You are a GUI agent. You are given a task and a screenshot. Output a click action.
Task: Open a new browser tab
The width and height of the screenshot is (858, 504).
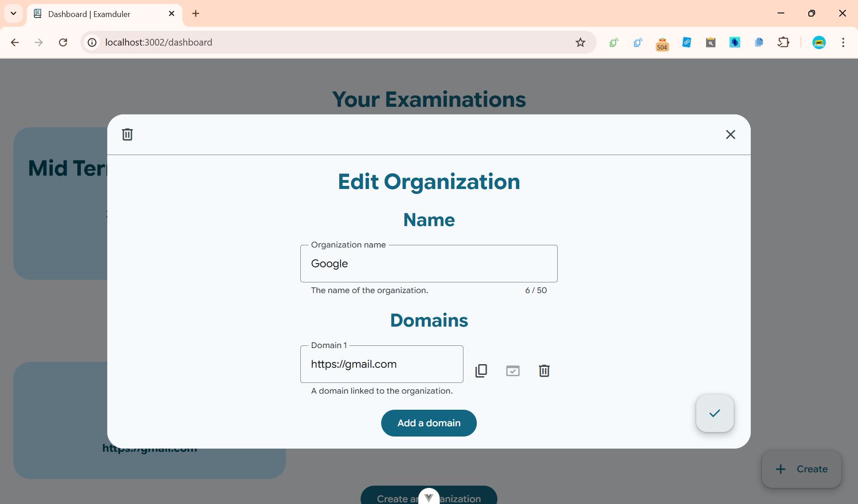tap(195, 13)
